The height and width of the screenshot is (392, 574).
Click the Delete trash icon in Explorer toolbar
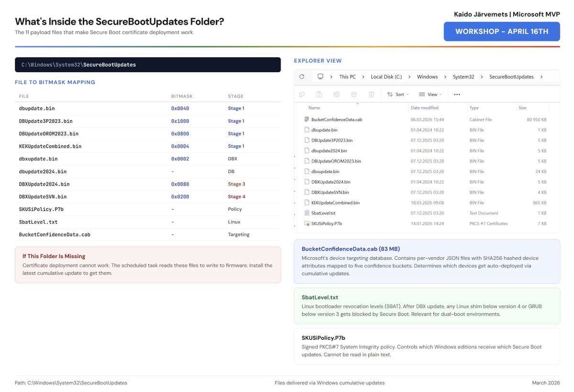371,94
